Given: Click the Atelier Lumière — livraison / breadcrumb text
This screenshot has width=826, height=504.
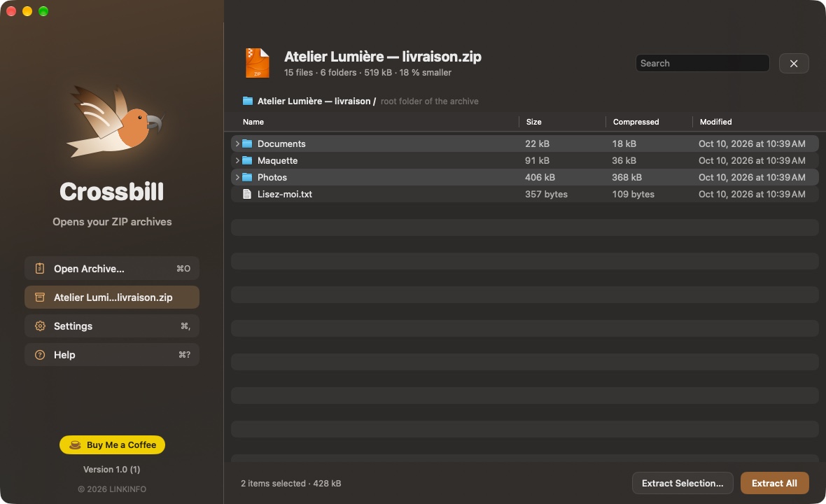Looking at the screenshot, I should [x=316, y=101].
